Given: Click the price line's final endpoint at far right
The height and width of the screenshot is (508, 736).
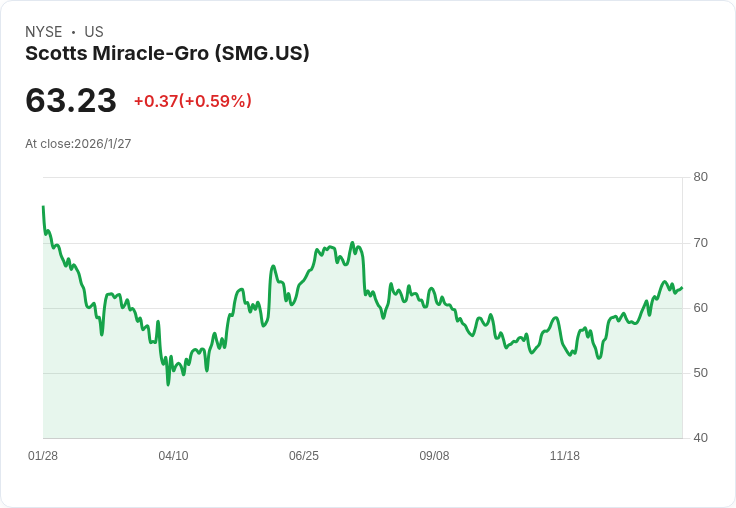Looking at the screenshot, I should coord(682,288).
